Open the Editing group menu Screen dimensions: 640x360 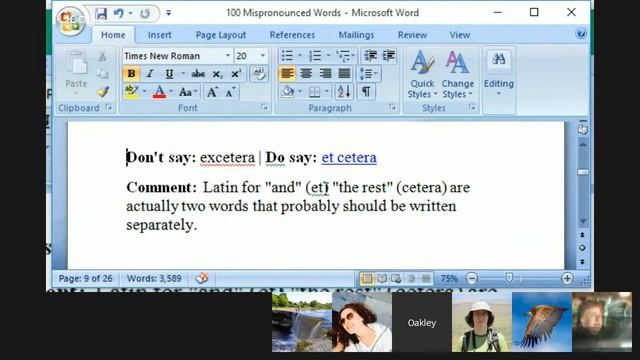click(498, 74)
